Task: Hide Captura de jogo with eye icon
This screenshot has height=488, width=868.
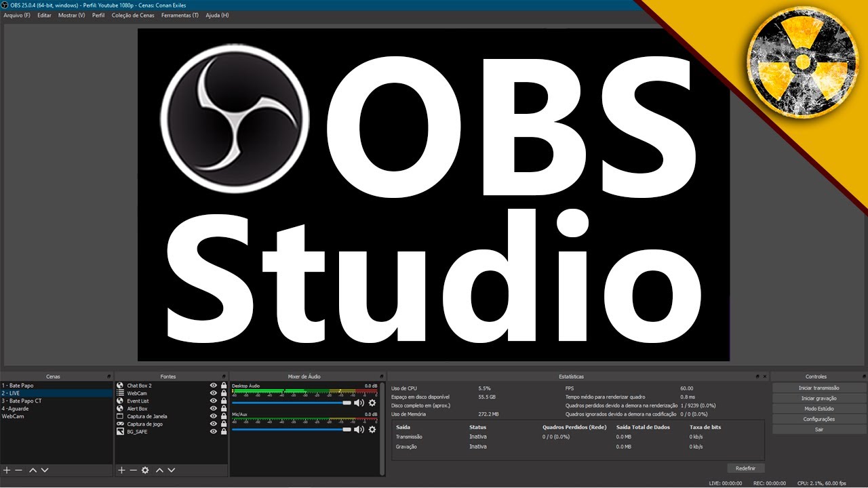Action: coord(214,424)
